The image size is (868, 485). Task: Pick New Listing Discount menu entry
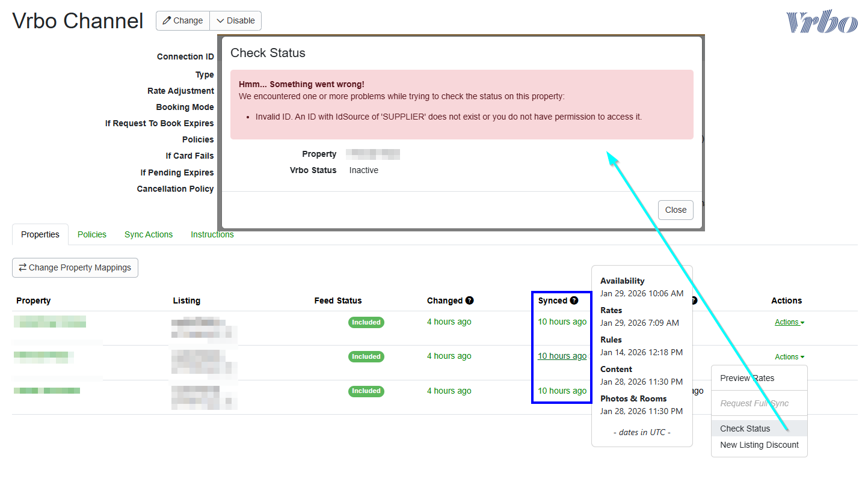(x=759, y=445)
